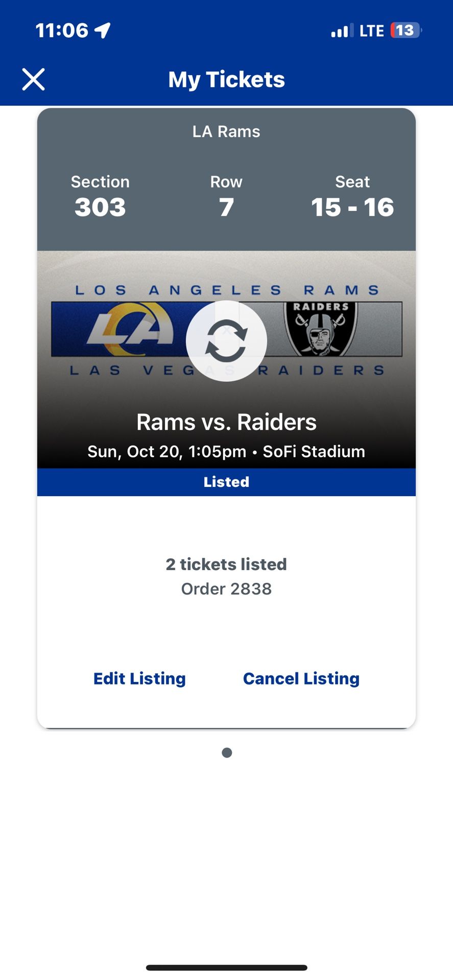Tap the My Tickets header title
This screenshot has height=980, width=453.
click(x=226, y=80)
